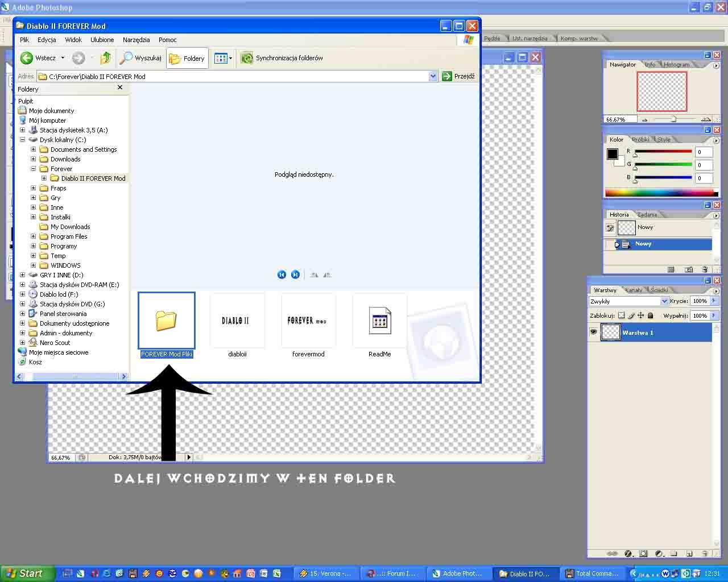Click the Synchronizacja folderów icon

tap(247, 58)
